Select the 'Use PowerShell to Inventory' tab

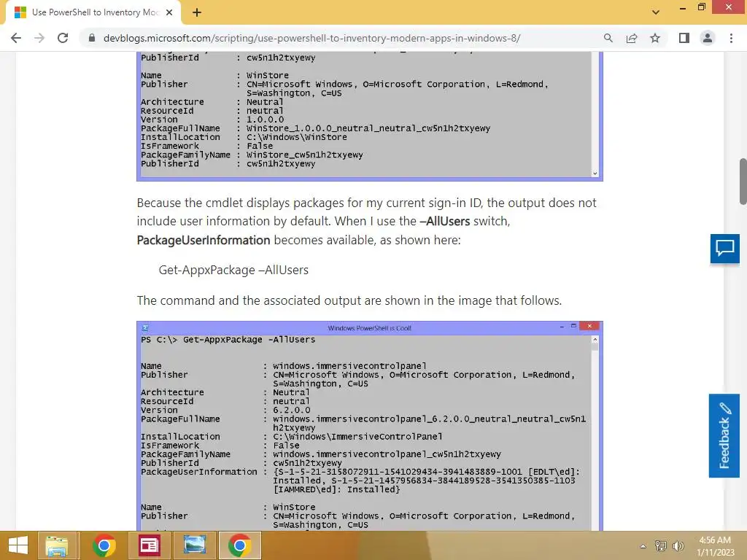point(93,12)
